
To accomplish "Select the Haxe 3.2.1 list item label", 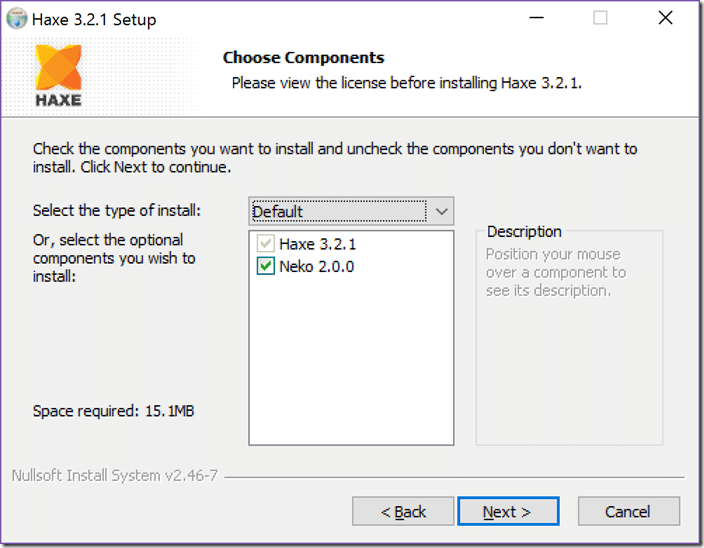I will tap(317, 244).
